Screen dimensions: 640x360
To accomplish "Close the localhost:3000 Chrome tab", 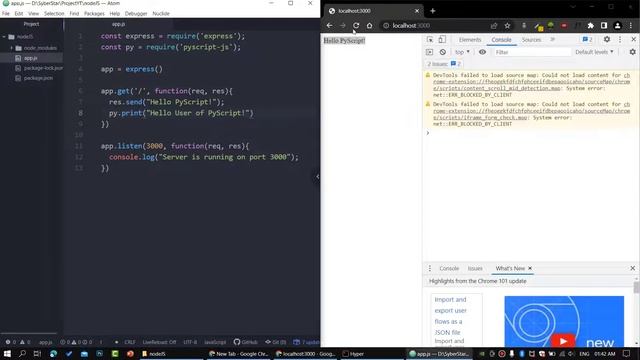I will click(x=417, y=11).
